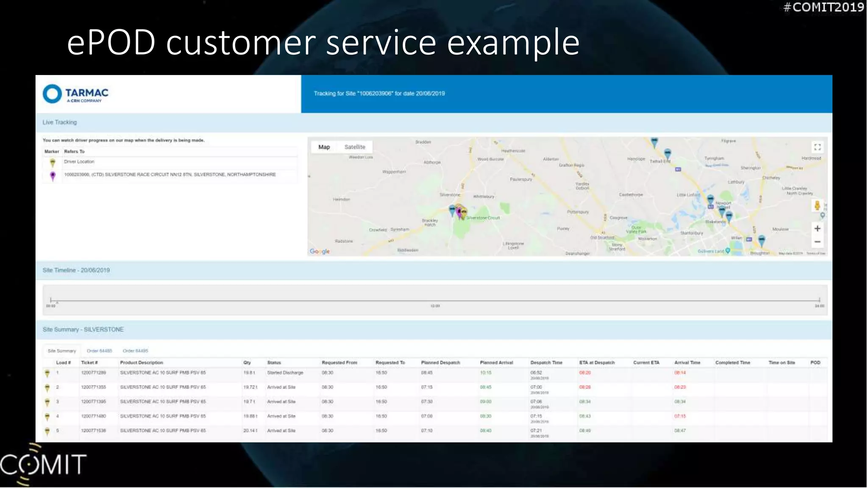The height and width of the screenshot is (488, 868).
Task: Click the Street View pegman icon
Action: tap(817, 206)
